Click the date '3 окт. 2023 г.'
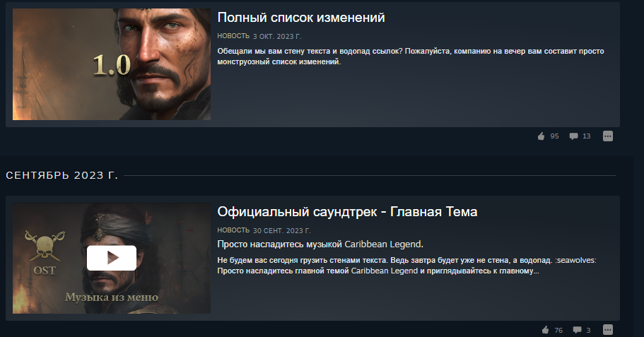644x337 pixels. [277, 37]
